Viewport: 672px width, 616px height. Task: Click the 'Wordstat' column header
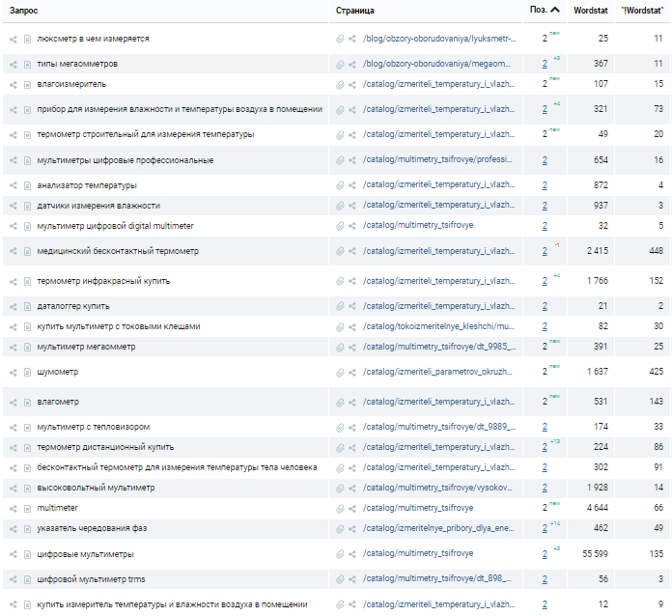coord(591,11)
